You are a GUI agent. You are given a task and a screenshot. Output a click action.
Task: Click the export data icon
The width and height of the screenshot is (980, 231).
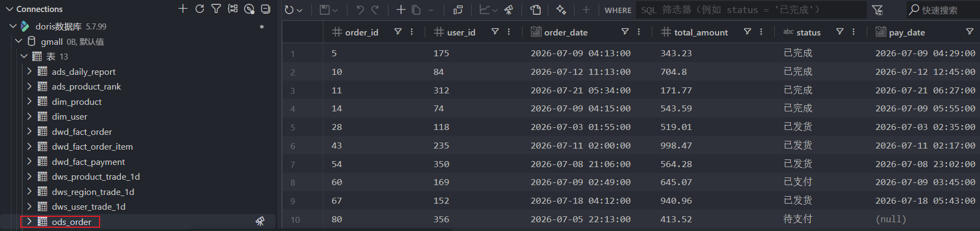coord(536,10)
